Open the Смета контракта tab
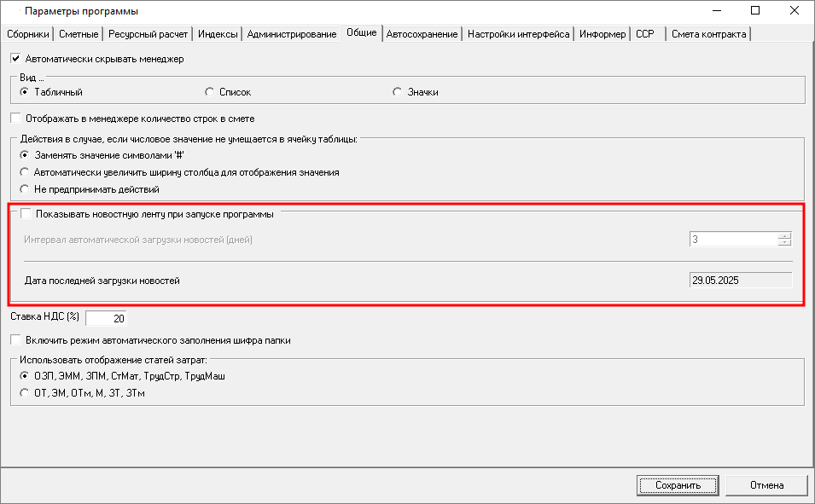The image size is (815, 504). (x=708, y=34)
